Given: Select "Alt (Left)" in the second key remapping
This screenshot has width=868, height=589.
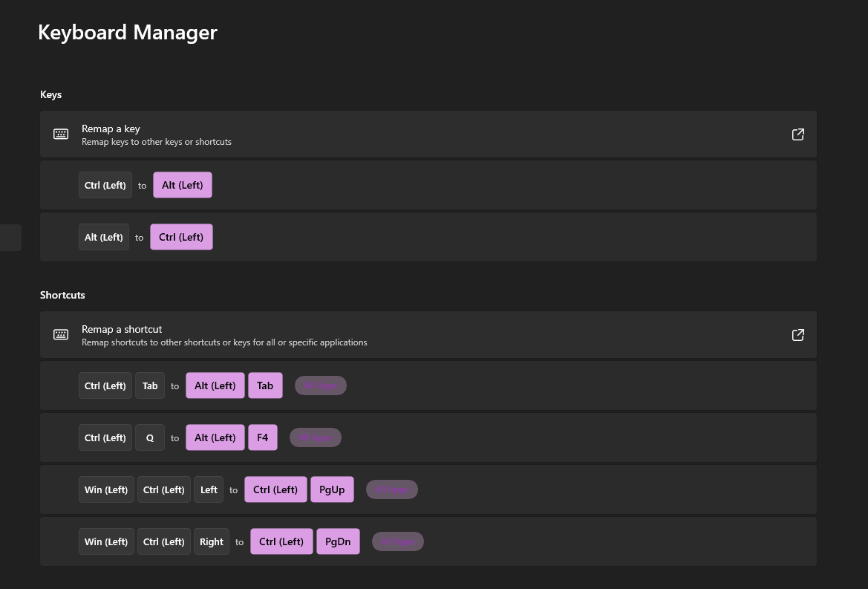Looking at the screenshot, I should pyautogui.click(x=103, y=236).
